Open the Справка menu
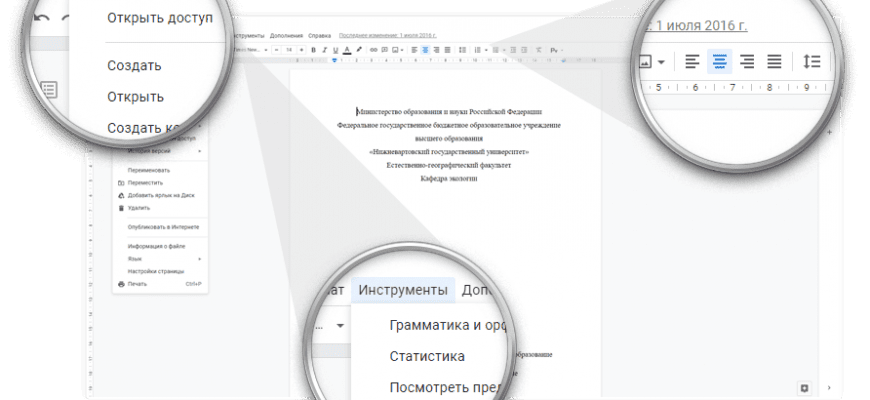Image resolution: width=870 pixels, height=400 pixels. click(320, 36)
